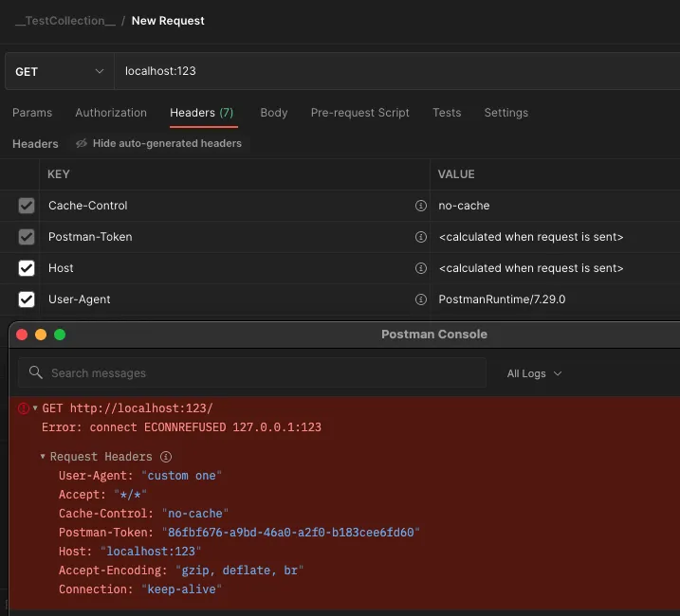The width and height of the screenshot is (680, 616).
Task: Click the info icon for Cache-Control header
Action: (421, 206)
